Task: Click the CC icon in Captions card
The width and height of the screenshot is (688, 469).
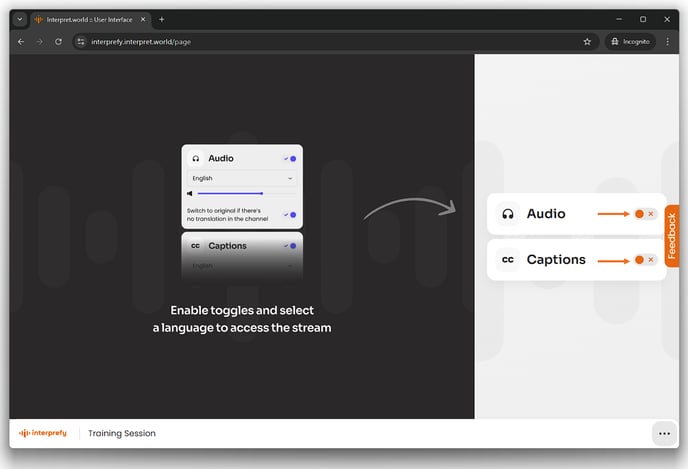Action: (508, 260)
